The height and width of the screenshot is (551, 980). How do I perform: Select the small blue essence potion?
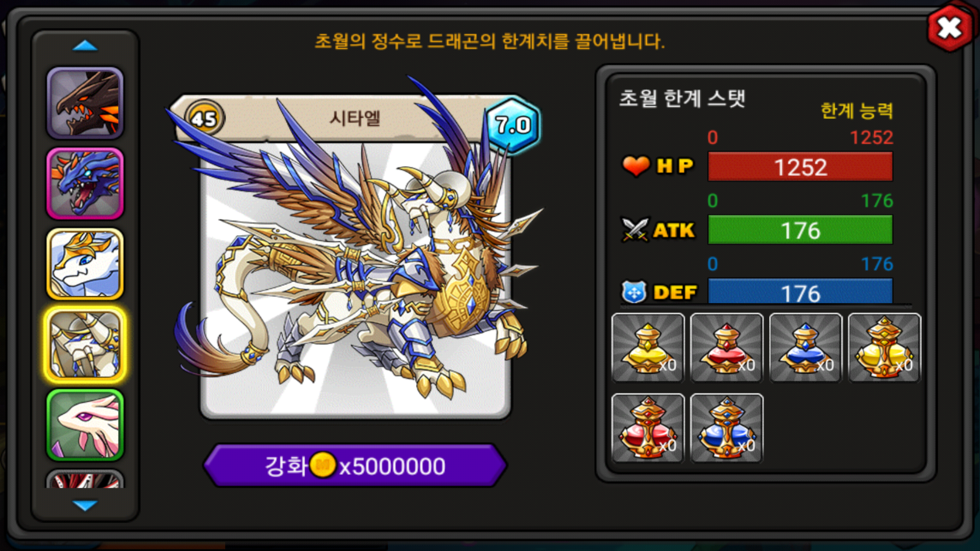point(805,348)
